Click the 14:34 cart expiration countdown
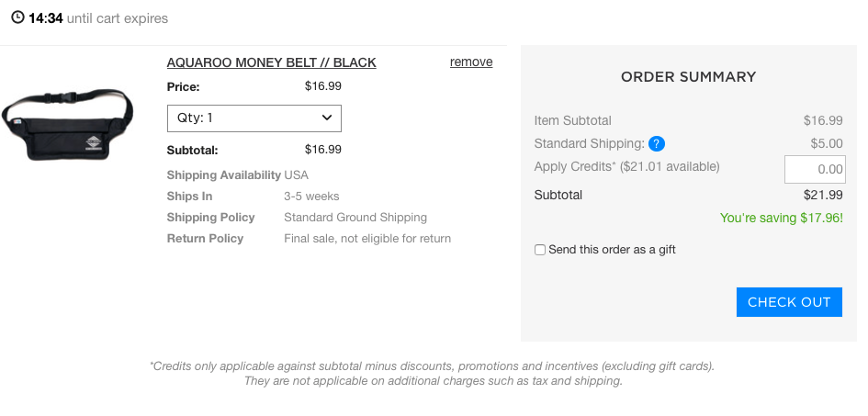The height and width of the screenshot is (416, 868). click(45, 18)
